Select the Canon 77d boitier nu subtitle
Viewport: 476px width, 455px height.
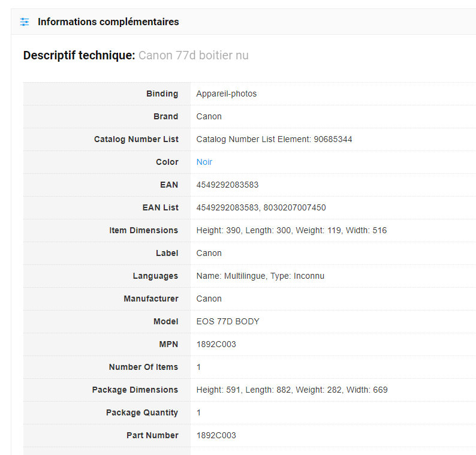point(193,56)
